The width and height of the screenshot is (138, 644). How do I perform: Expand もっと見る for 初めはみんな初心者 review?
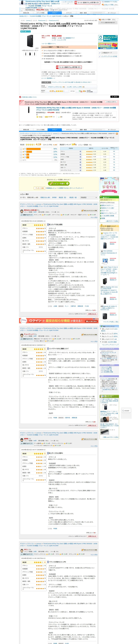coord(94,217)
